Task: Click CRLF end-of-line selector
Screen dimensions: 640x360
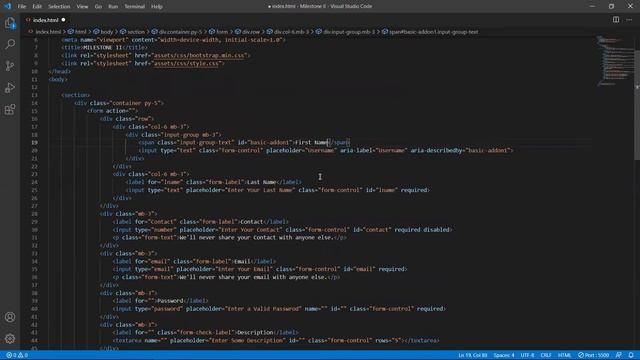Action: coord(546,355)
